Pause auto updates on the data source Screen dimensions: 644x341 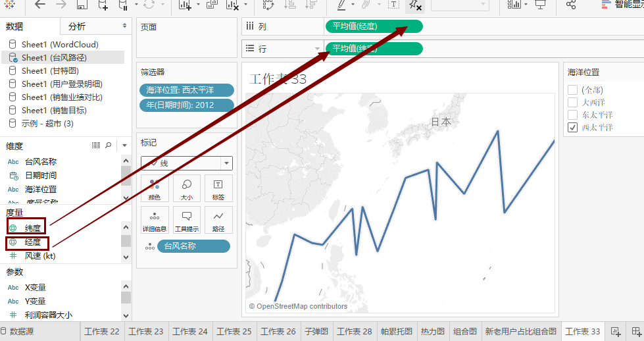[x=123, y=5]
